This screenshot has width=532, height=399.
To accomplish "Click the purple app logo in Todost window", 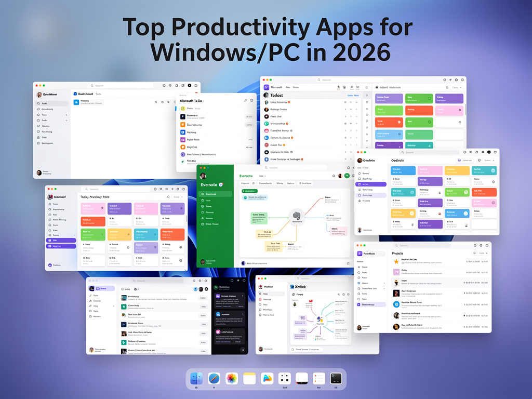I will tap(267, 87).
